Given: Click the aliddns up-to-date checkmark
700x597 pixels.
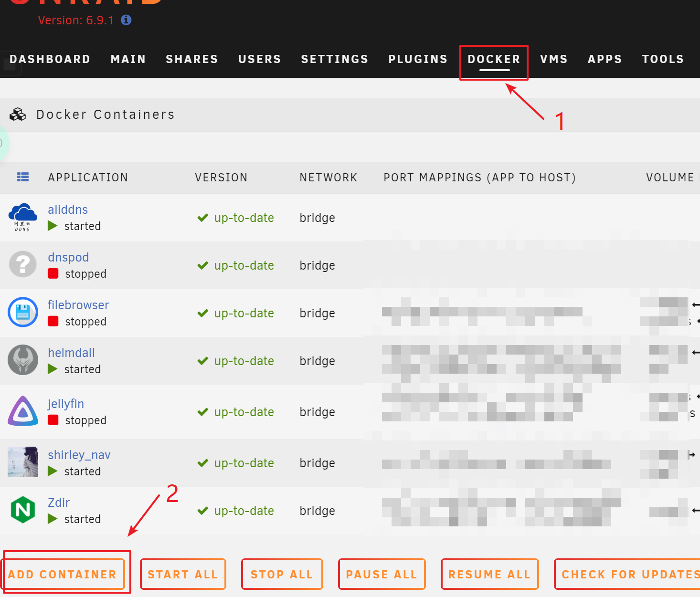Looking at the screenshot, I should (x=203, y=218).
